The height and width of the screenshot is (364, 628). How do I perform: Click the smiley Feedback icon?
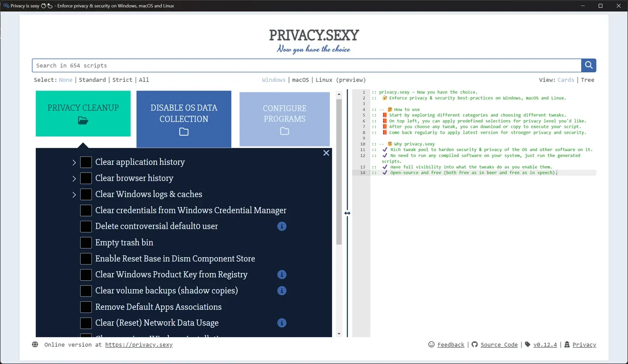click(x=431, y=344)
